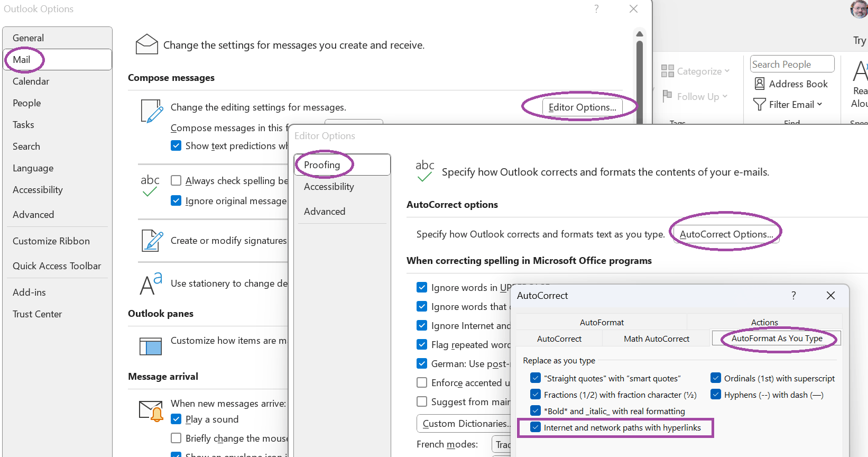
Task: Select Mail in Outlook Options sidebar
Action: tap(57, 59)
